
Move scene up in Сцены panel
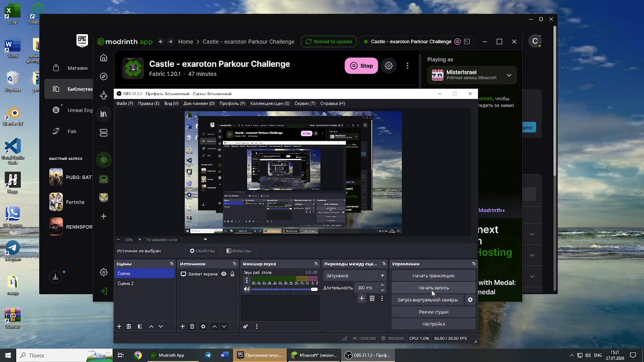[151, 326]
